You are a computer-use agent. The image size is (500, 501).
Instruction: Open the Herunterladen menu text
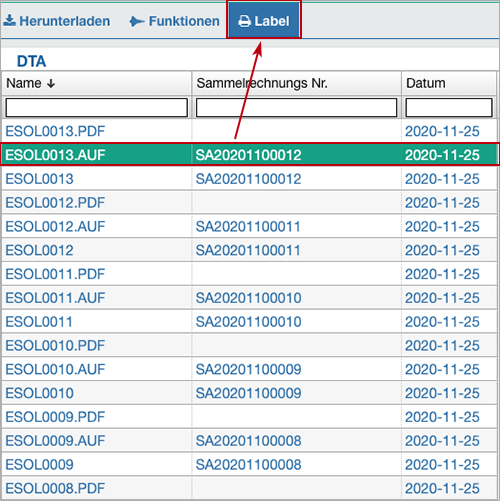point(65,21)
